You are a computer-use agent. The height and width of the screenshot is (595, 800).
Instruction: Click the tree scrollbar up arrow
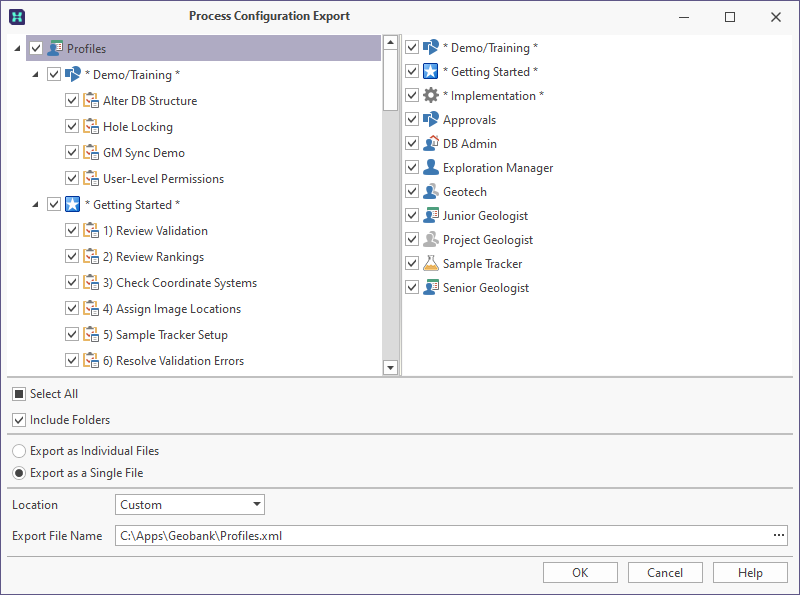tap(390, 42)
